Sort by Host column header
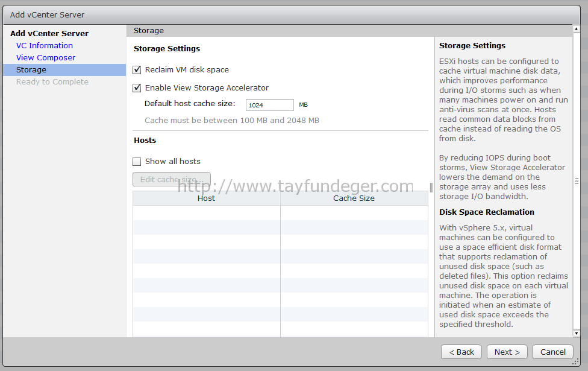Screen dimensions: 588x371 tap(206, 198)
